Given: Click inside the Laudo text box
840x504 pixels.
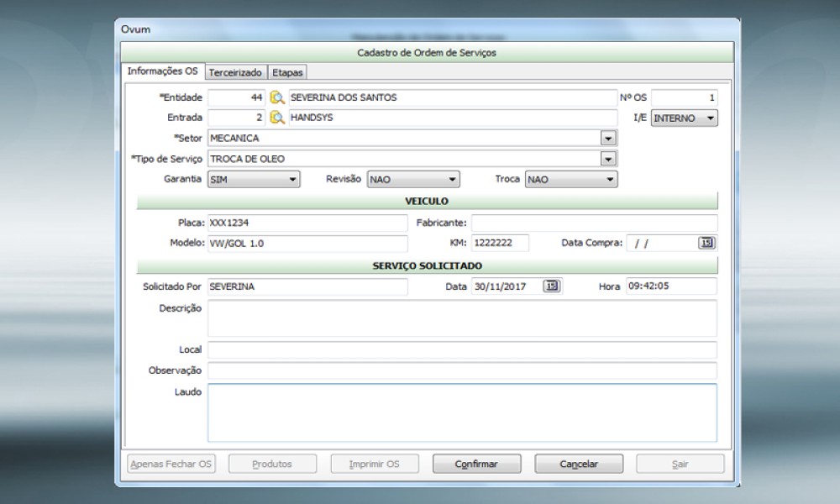Looking at the screenshot, I should tap(462, 412).
